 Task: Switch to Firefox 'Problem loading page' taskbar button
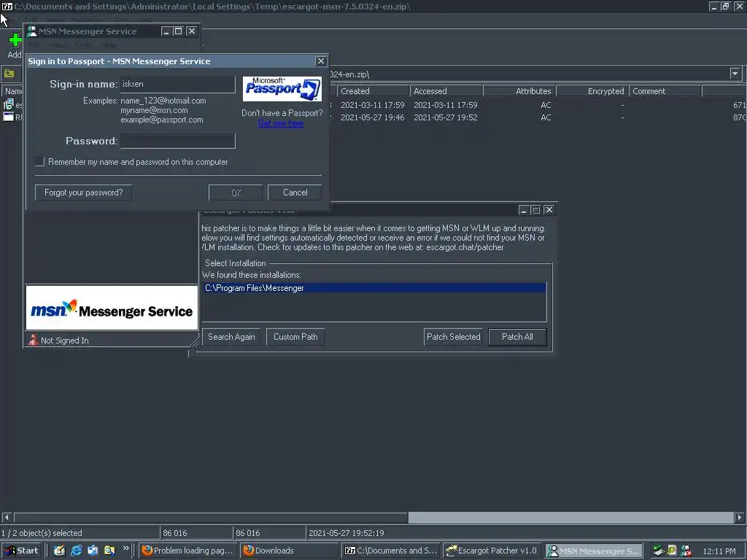187,551
